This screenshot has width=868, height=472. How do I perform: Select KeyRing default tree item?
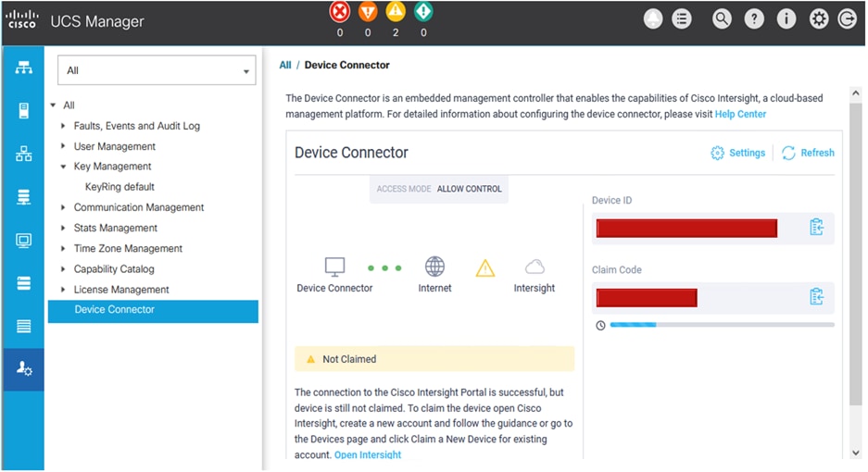pyautogui.click(x=120, y=187)
